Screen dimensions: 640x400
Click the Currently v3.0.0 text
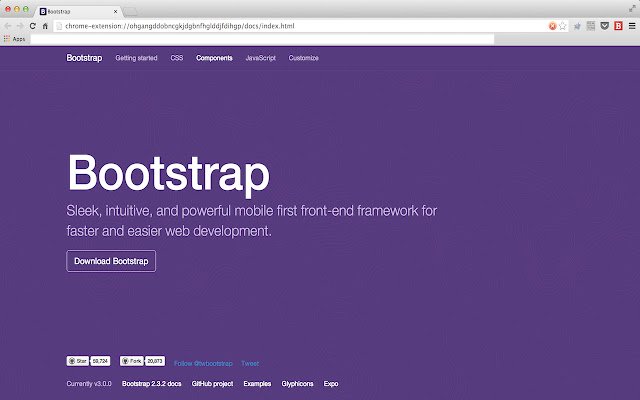(89, 384)
